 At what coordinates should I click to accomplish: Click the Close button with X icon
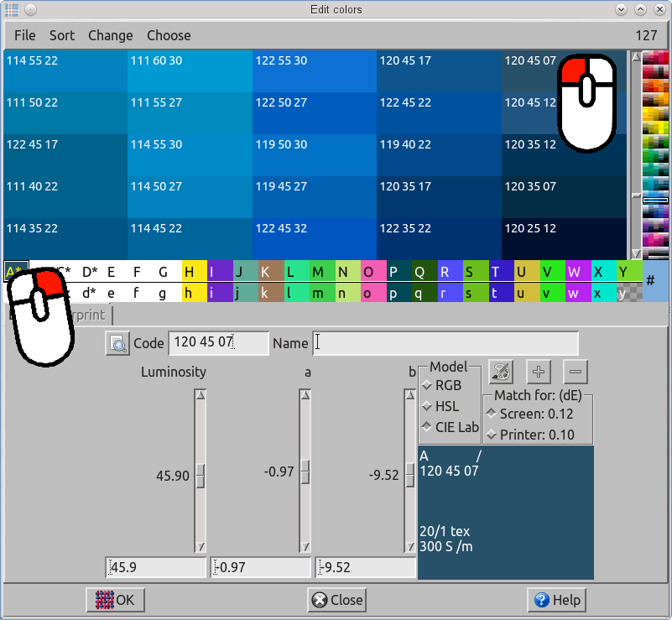point(337,600)
